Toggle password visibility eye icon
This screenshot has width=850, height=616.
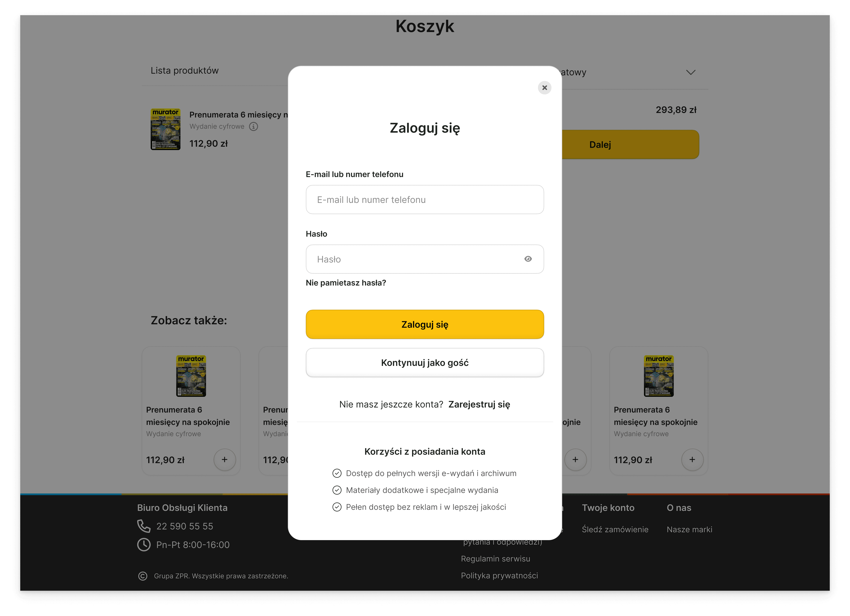pyautogui.click(x=528, y=259)
